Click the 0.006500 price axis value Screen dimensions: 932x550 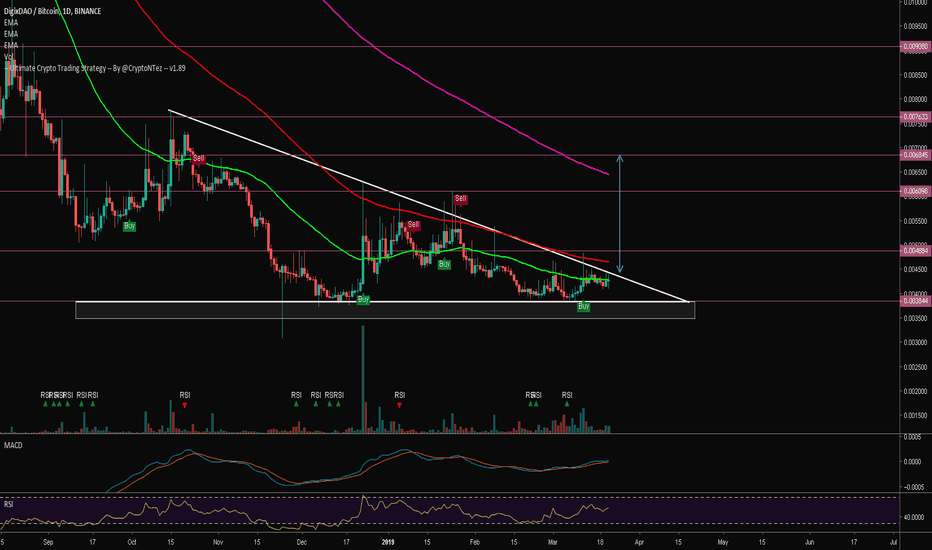pyautogui.click(x=915, y=172)
